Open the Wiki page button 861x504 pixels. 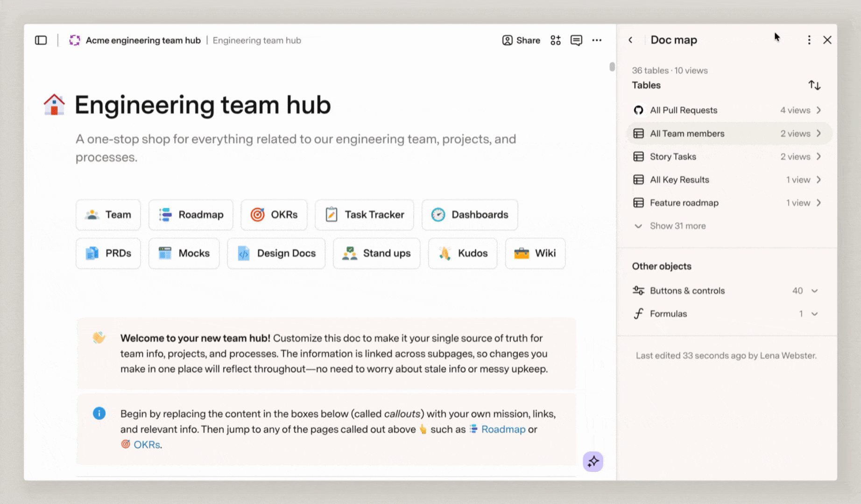click(x=535, y=253)
